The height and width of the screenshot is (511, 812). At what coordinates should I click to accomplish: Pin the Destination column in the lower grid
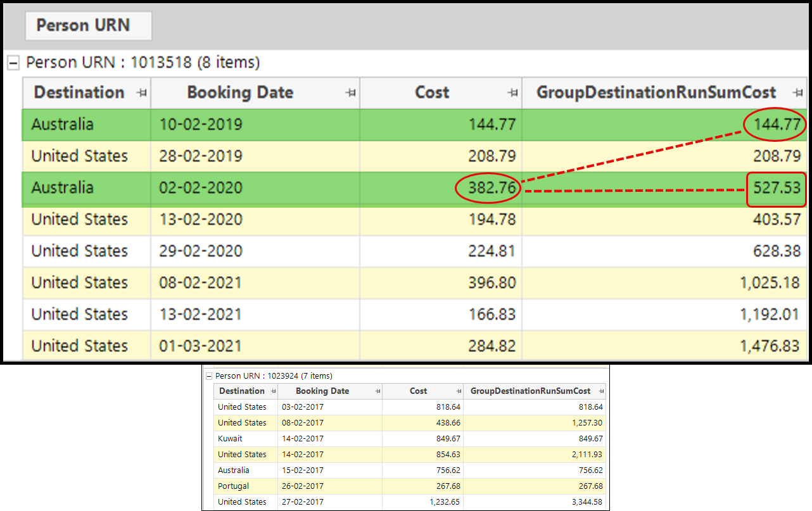tap(273, 391)
